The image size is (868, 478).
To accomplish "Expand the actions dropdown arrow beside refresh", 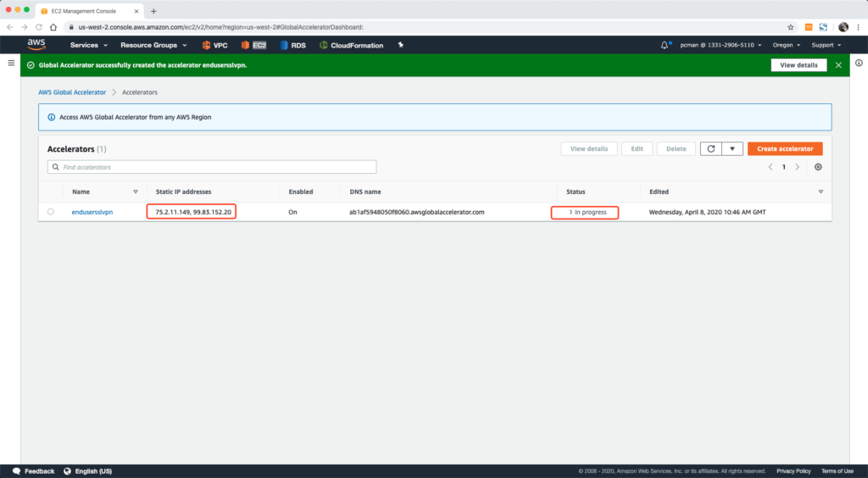I will tap(732, 148).
